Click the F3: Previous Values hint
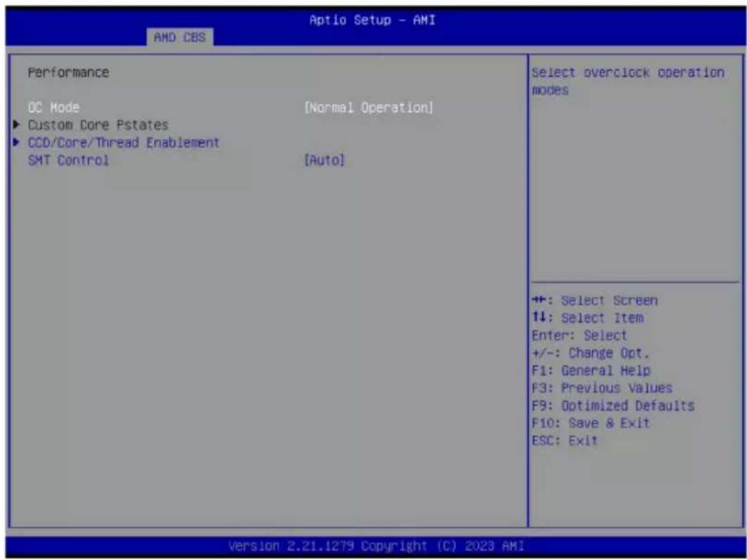747x560 pixels. tap(602, 388)
